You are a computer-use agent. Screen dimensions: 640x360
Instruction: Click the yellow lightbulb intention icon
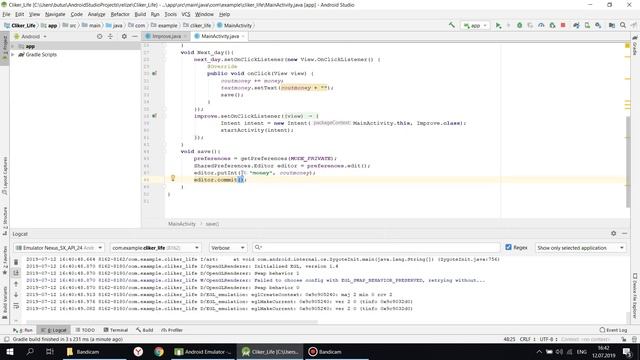point(173,178)
